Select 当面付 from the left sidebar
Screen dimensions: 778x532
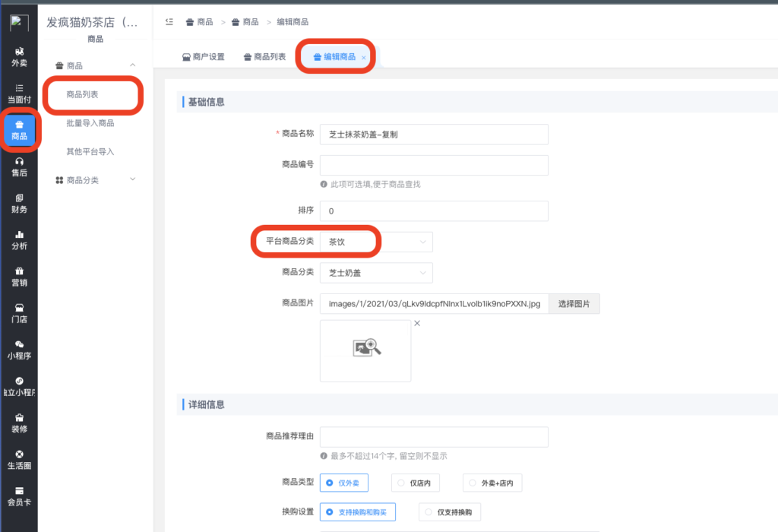click(19, 91)
